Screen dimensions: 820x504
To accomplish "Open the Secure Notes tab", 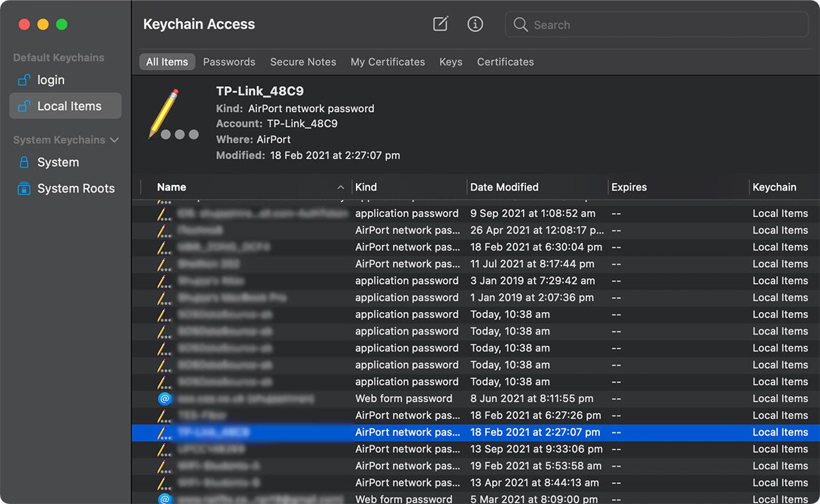I will pos(303,62).
